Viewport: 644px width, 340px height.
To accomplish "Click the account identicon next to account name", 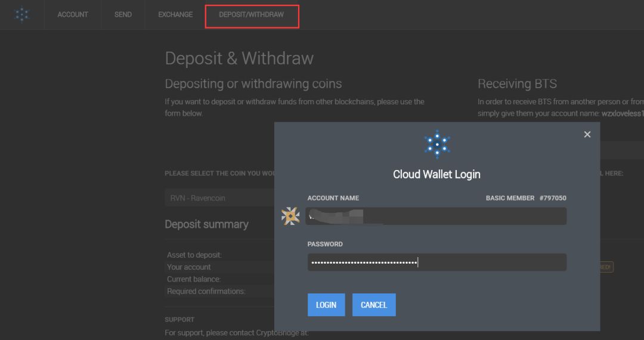I will 290,216.
